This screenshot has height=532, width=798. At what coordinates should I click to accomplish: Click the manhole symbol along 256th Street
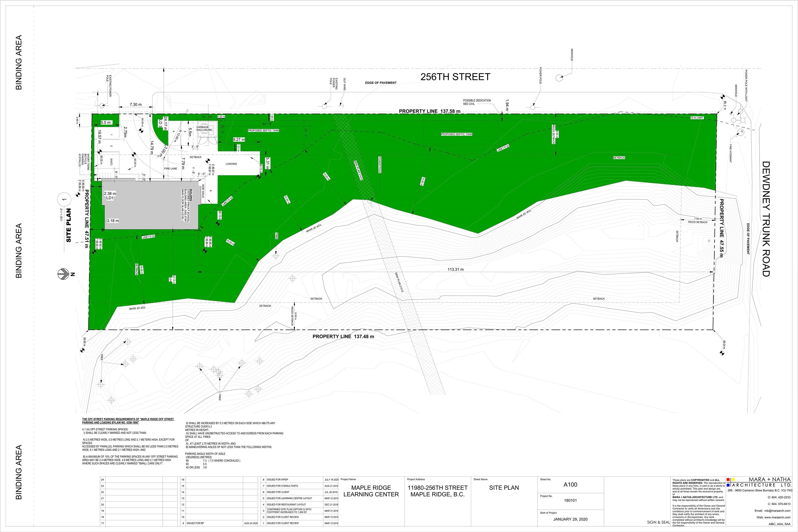coord(560,78)
